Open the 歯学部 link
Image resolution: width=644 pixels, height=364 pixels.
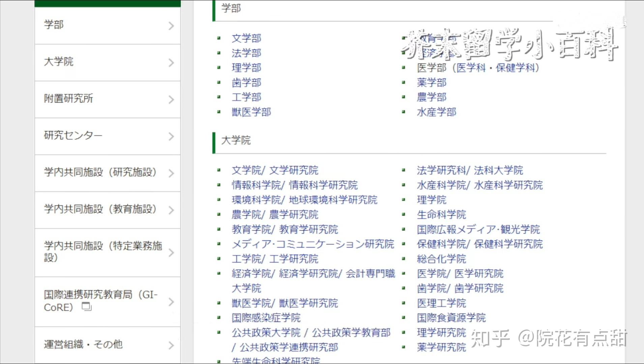[x=246, y=83]
